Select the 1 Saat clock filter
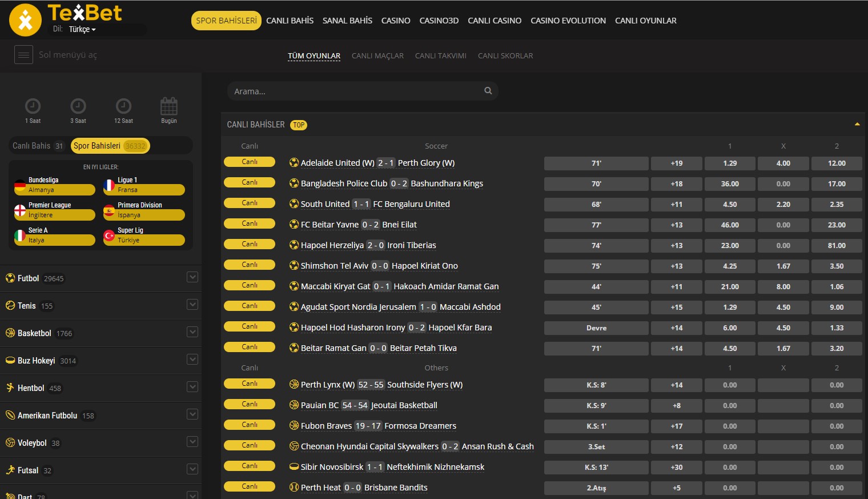The image size is (868, 499). 33,106
